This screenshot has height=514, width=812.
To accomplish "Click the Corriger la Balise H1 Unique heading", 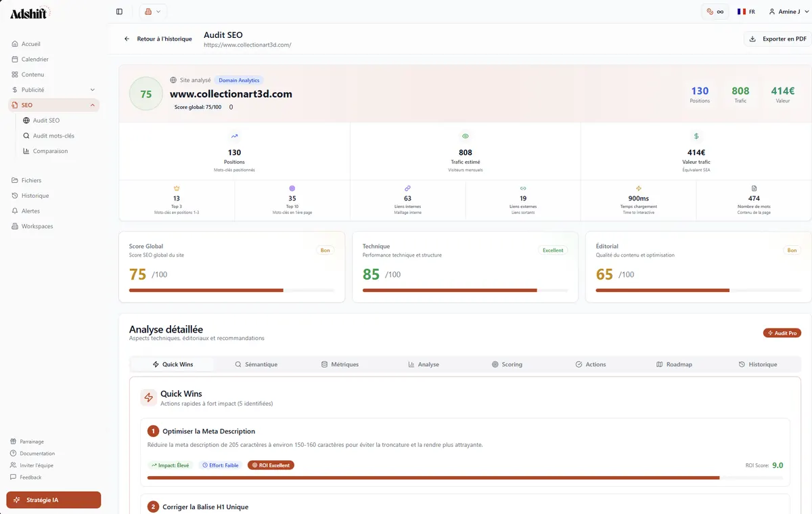I will click(206, 507).
